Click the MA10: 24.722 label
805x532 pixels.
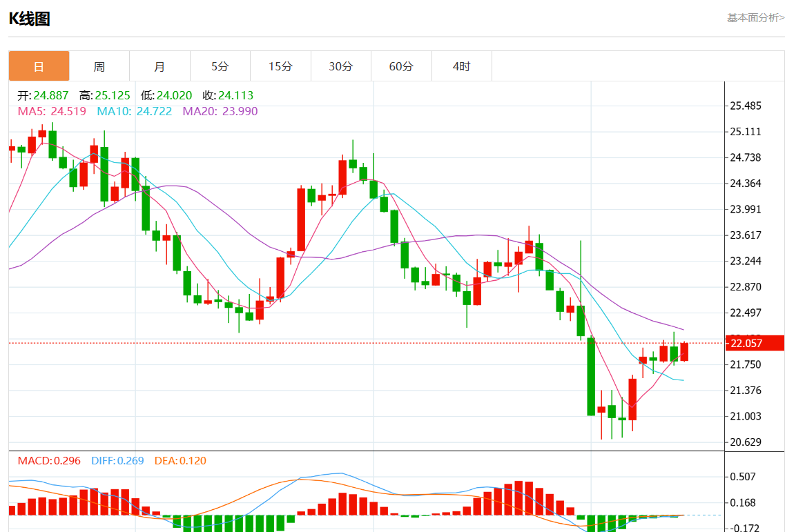tap(135, 111)
